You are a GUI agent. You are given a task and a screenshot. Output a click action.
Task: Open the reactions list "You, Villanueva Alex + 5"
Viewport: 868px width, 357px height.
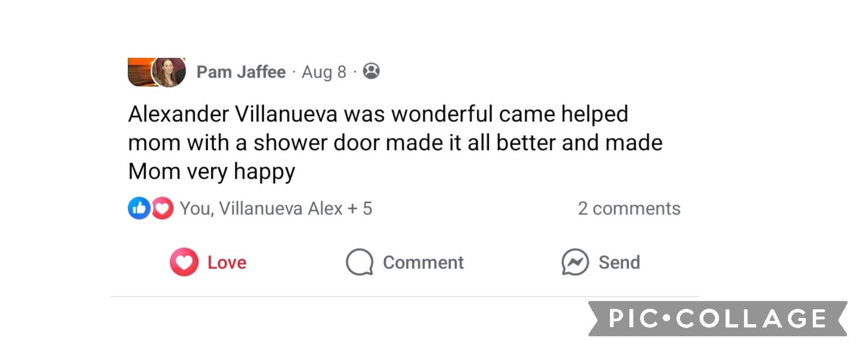coord(276,209)
